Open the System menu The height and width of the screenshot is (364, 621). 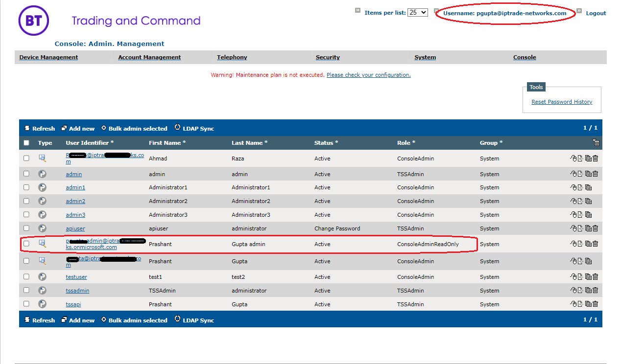tap(425, 57)
